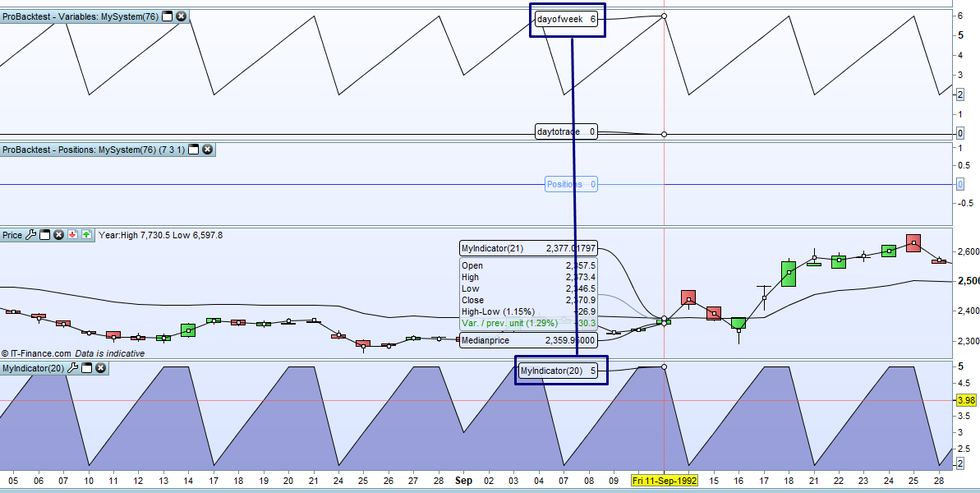This screenshot has width=980, height=493.
Task: Click the 2,600 price axis label
Action: point(968,251)
